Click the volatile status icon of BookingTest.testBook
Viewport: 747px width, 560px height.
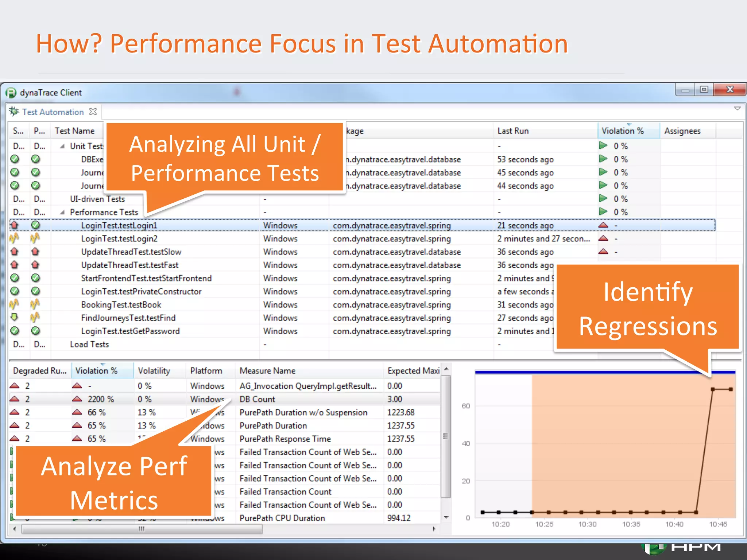point(14,304)
